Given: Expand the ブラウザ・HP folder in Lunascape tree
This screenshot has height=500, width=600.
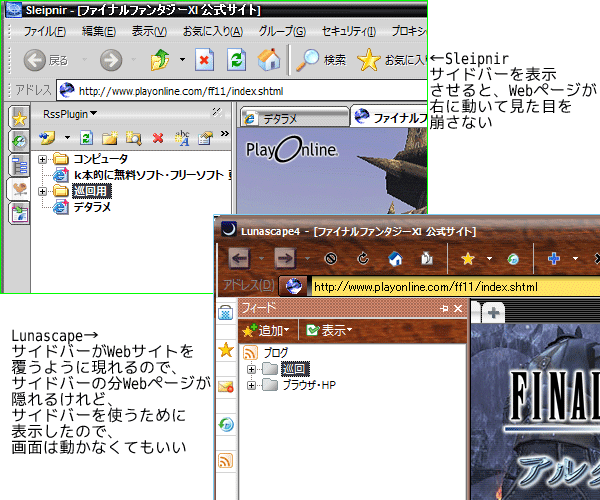Looking at the screenshot, I should click(x=251, y=385).
